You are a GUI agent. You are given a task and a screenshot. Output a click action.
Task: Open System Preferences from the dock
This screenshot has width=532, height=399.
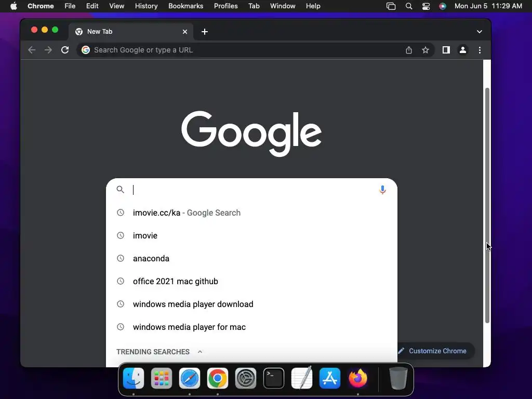coord(246,378)
